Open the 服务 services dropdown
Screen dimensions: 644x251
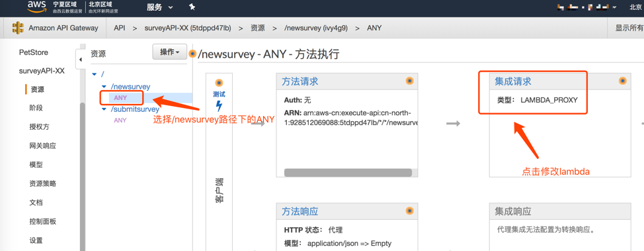159,7
